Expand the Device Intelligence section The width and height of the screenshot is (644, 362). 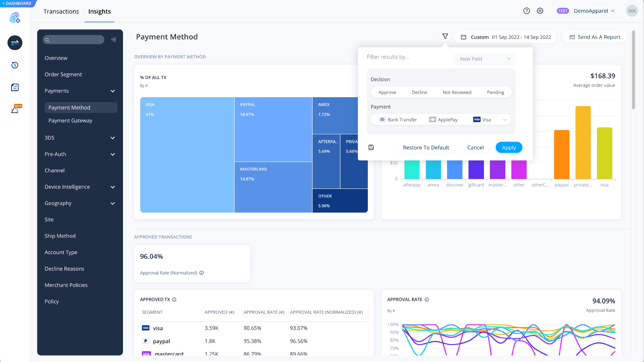(113, 187)
